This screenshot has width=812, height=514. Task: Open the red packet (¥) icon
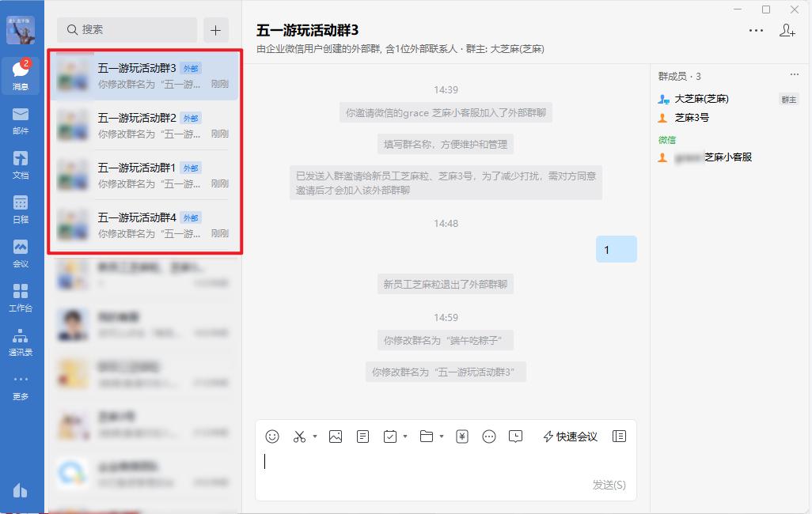point(462,436)
